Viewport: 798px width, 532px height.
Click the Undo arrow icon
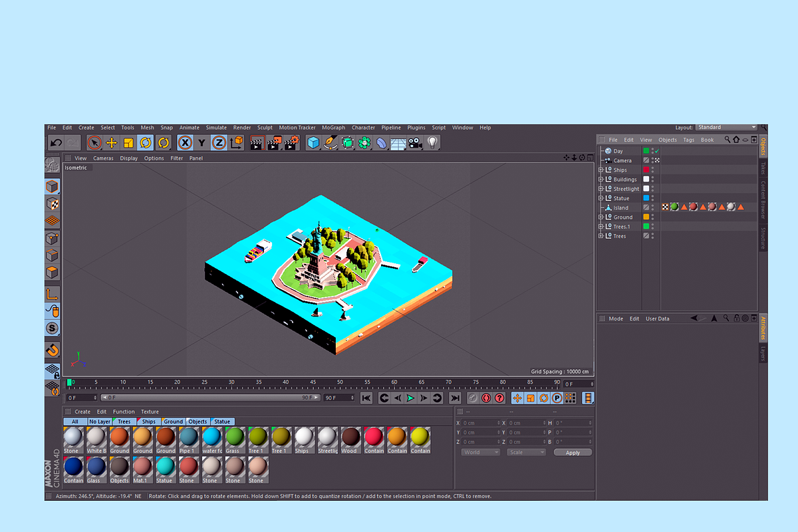pyautogui.click(x=57, y=142)
